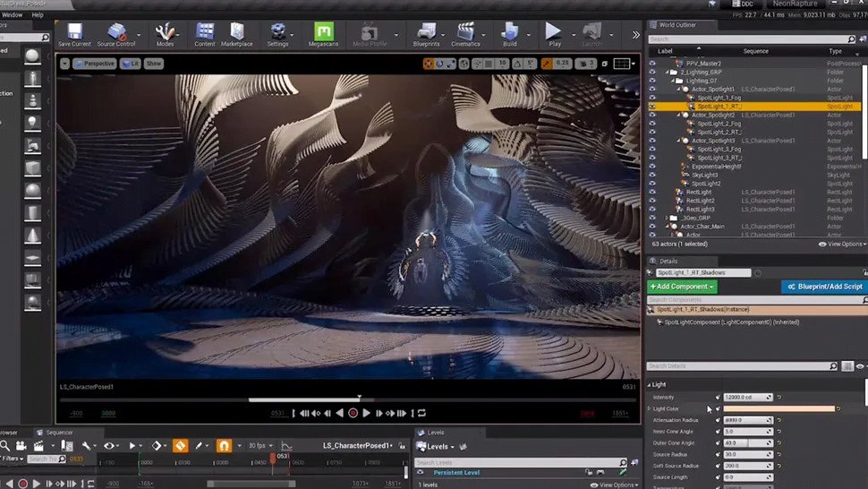This screenshot has height=489, width=868.
Task: Open the 30 fps frame rate dropdown
Action: [261, 445]
